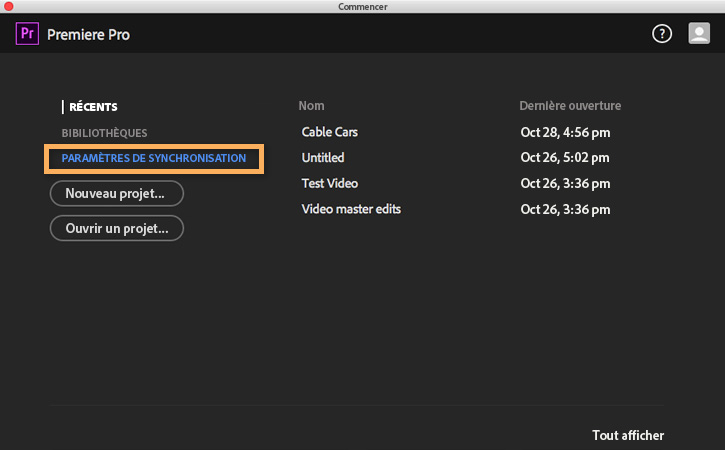The height and width of the screenshot is (450, 725).
Task: Click the Premiere Pro logo icon
Action: (x=27, y=35)
